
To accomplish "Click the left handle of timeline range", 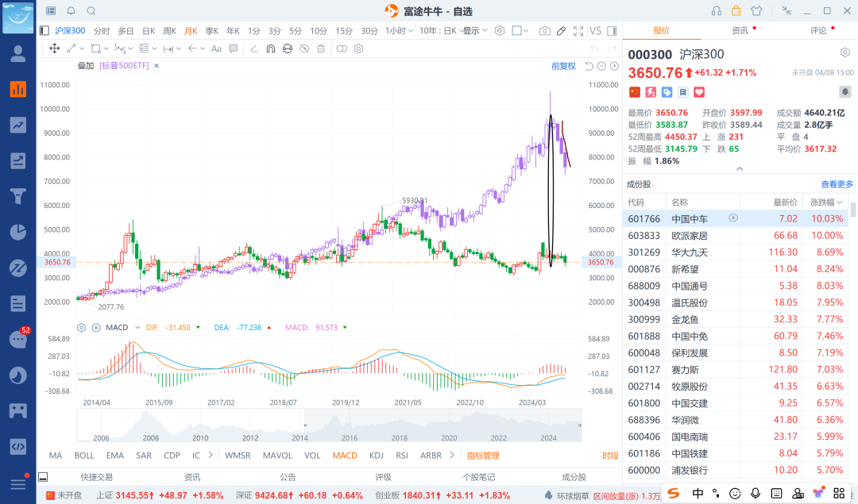I will pyautogui.click(x=305, y=425).
